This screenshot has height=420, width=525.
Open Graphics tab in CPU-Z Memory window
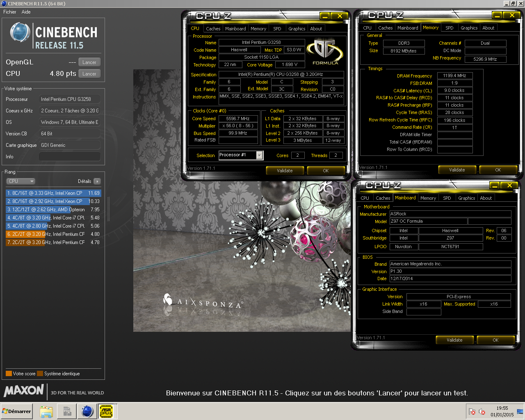(x=469, y=28)
